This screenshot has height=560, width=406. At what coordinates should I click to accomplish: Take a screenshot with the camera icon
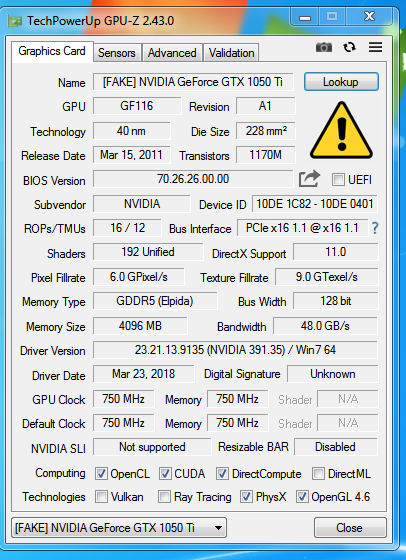click(x=324, y=47)
